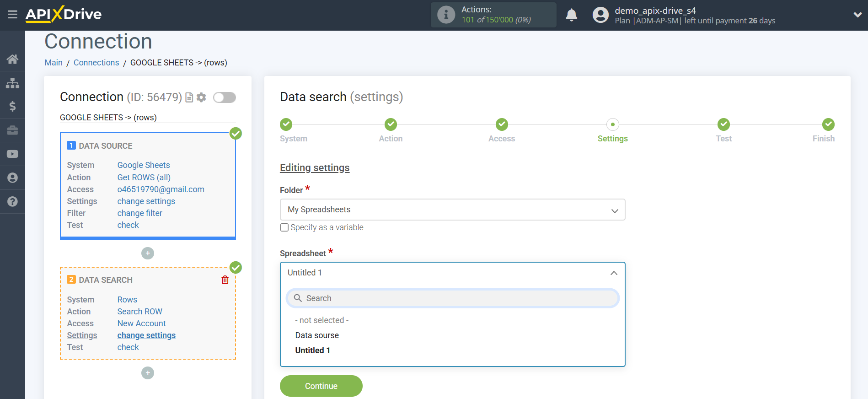Screen dimensions: 868x399
Task: Open the connections sitemap sidebar icon
Action: (12, 83)
